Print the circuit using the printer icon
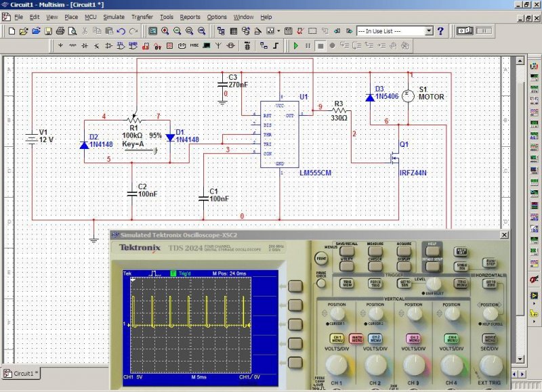The image size is (542, 392). [60, 31]
